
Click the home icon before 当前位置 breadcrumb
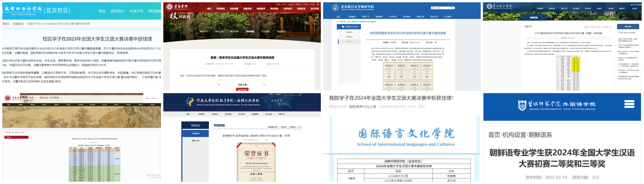point(338,22)
